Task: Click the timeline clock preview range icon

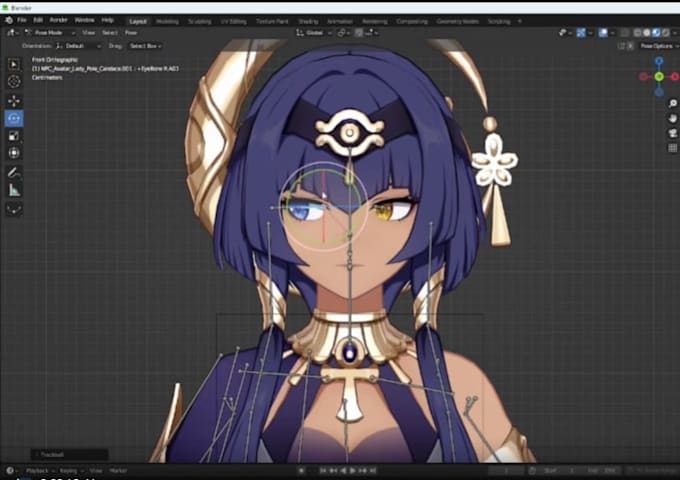Action: [532, 470]
